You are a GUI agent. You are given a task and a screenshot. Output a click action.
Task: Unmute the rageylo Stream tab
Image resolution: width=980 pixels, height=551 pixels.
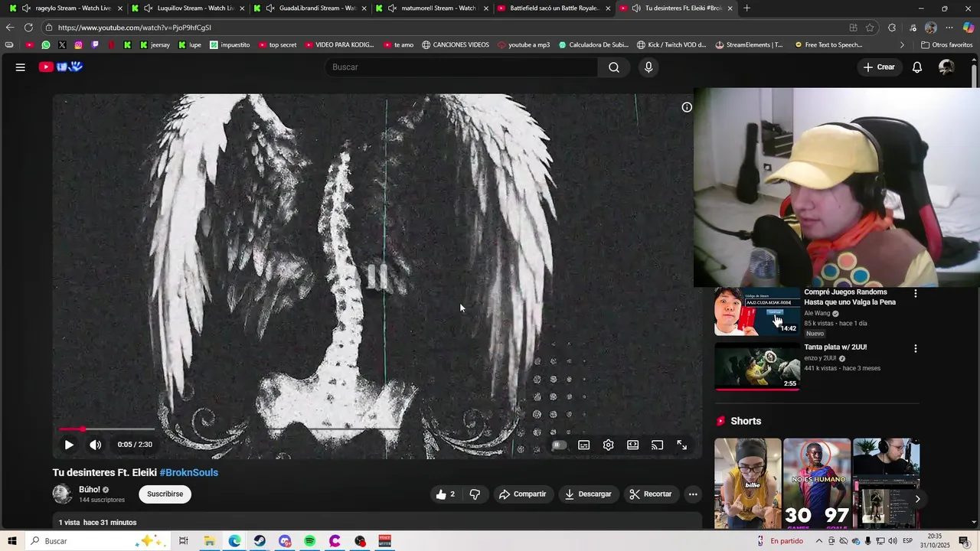27,8
